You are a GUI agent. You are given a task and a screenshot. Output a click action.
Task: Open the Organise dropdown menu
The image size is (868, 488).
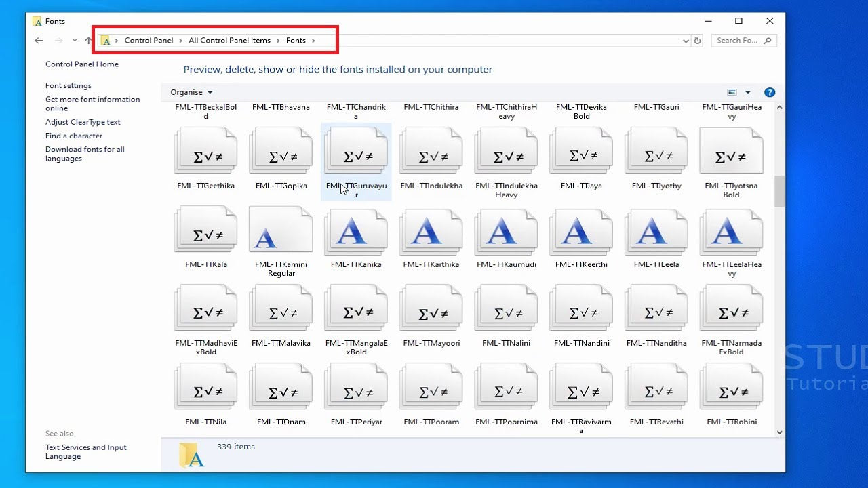[191, 92]
